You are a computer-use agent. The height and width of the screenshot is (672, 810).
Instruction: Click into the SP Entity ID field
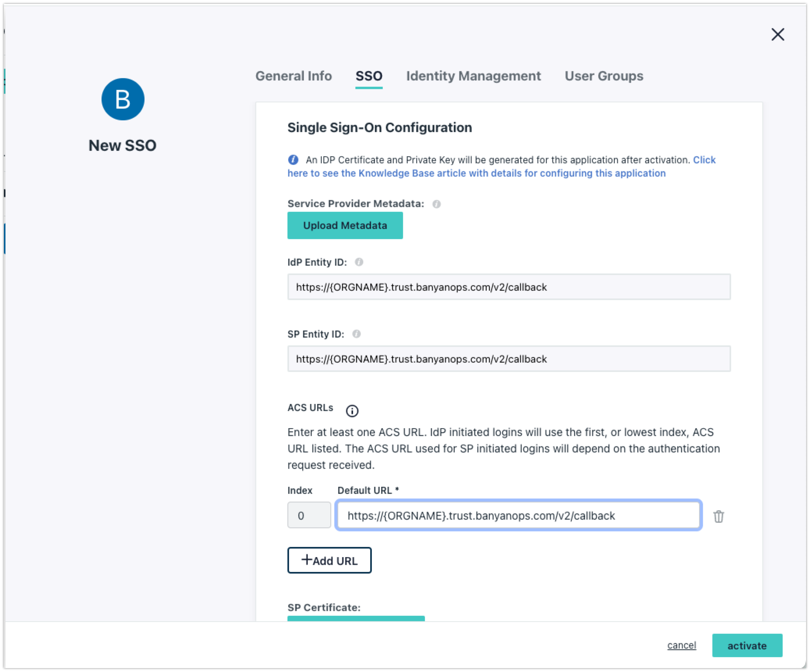coord(508,359)
